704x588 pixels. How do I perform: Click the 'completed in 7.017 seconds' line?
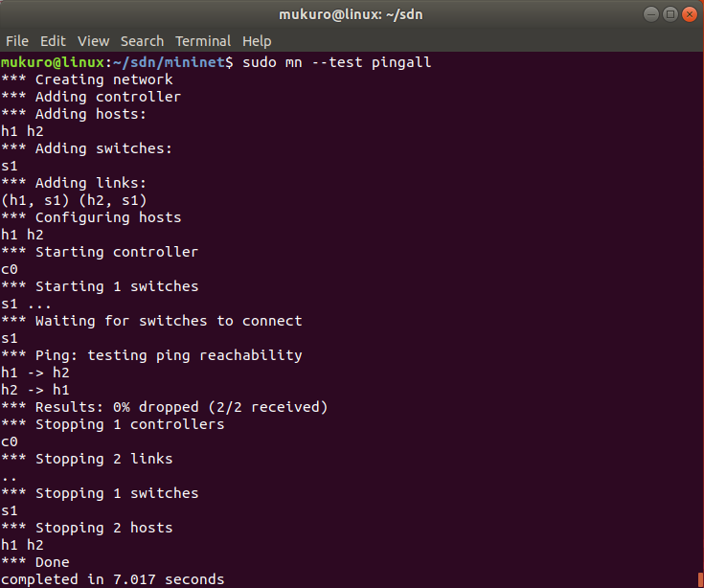click(112, 579)
